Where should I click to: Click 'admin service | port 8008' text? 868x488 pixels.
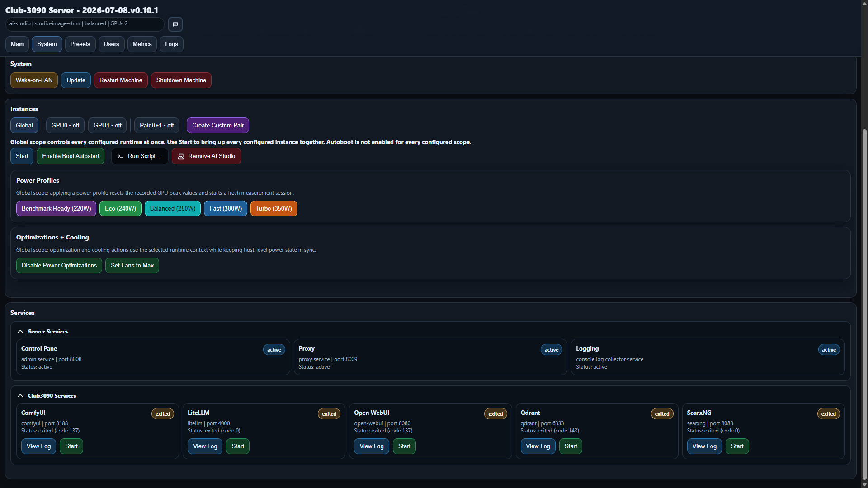click(x=52, y=360)
